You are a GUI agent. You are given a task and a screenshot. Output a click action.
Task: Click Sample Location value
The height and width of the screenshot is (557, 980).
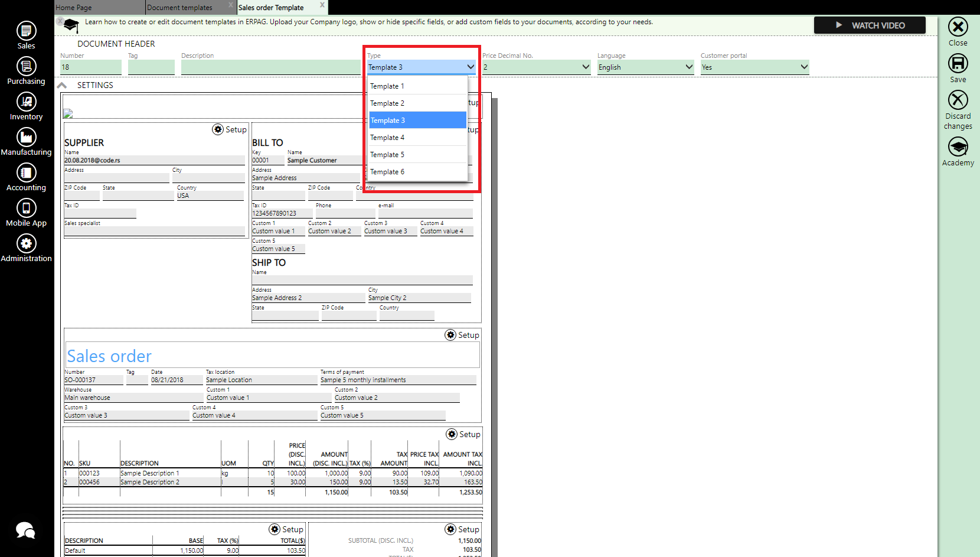[229, 380]
